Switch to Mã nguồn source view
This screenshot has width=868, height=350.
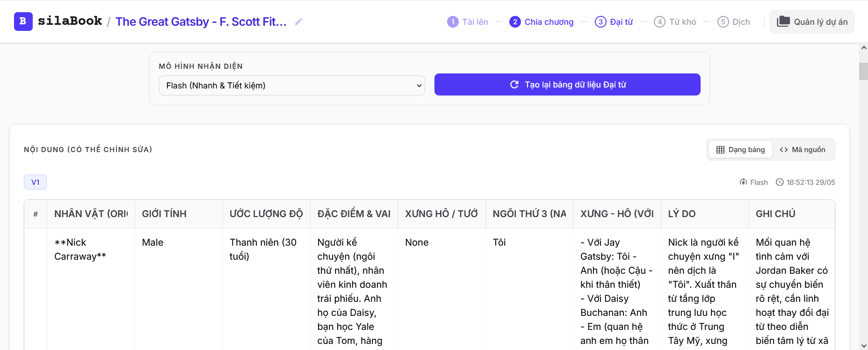point(803,150)
